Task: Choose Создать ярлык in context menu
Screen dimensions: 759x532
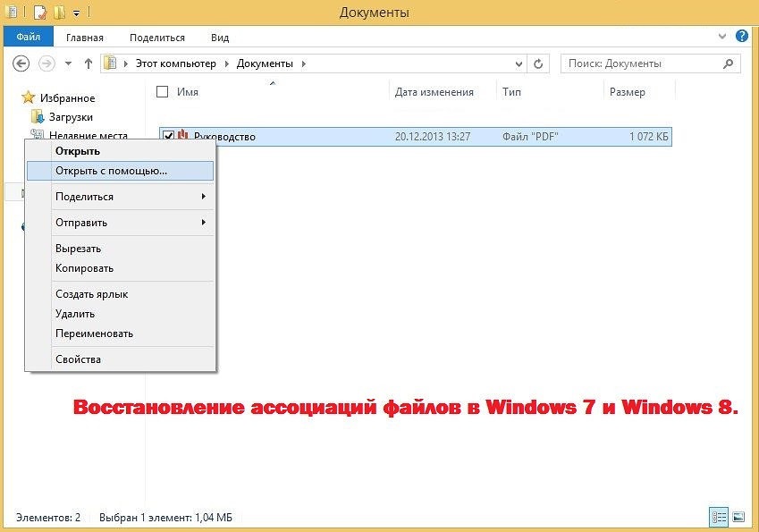Action: [120, 294]
